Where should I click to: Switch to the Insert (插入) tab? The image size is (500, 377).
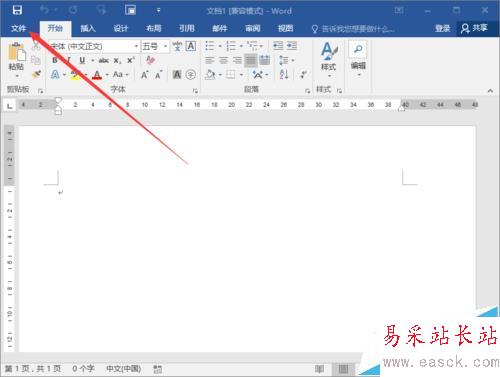88,28
